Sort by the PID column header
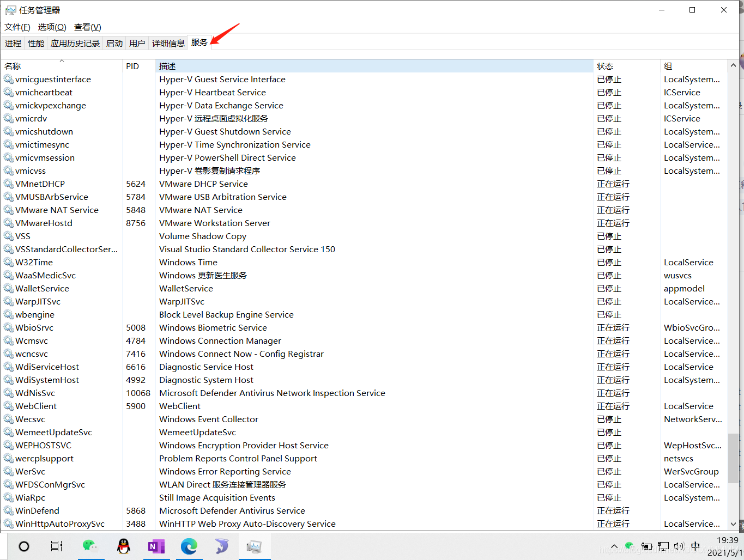This screenshot has height=560, width=744. [139, 66]
